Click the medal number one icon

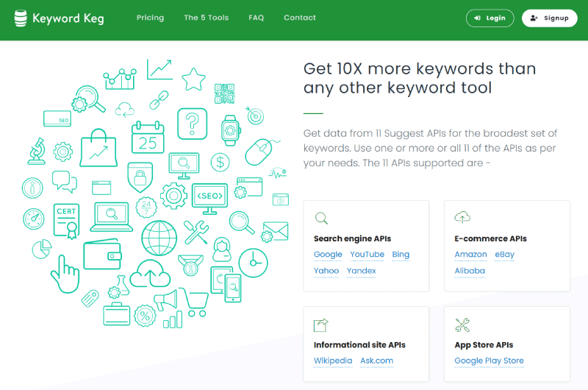coord(190,266)
